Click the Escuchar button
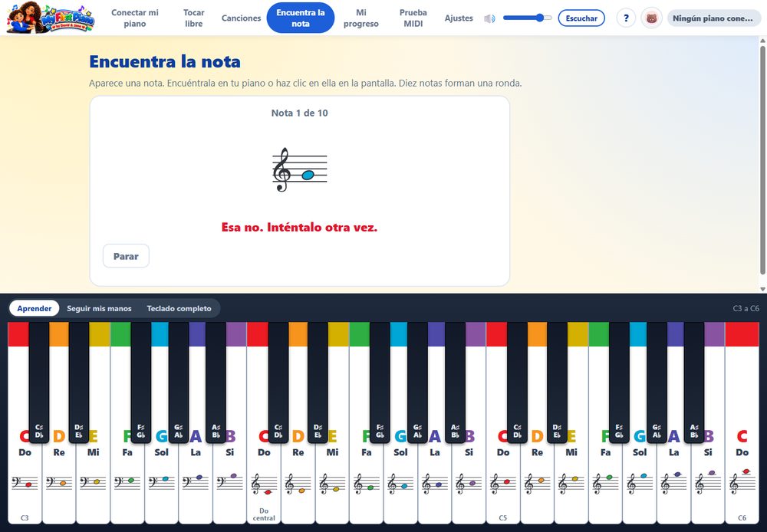The image size is (767, 532). tap(581, 18)
